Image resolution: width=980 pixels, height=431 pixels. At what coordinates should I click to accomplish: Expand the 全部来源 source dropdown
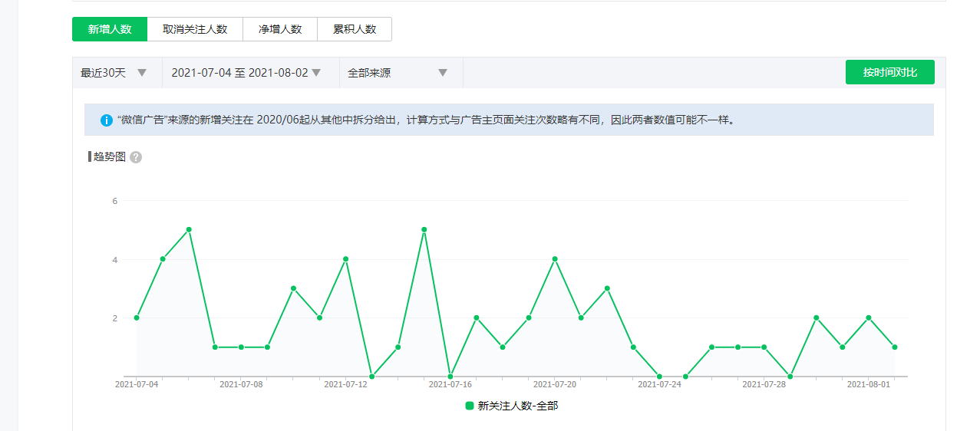[x=397, y=73]
